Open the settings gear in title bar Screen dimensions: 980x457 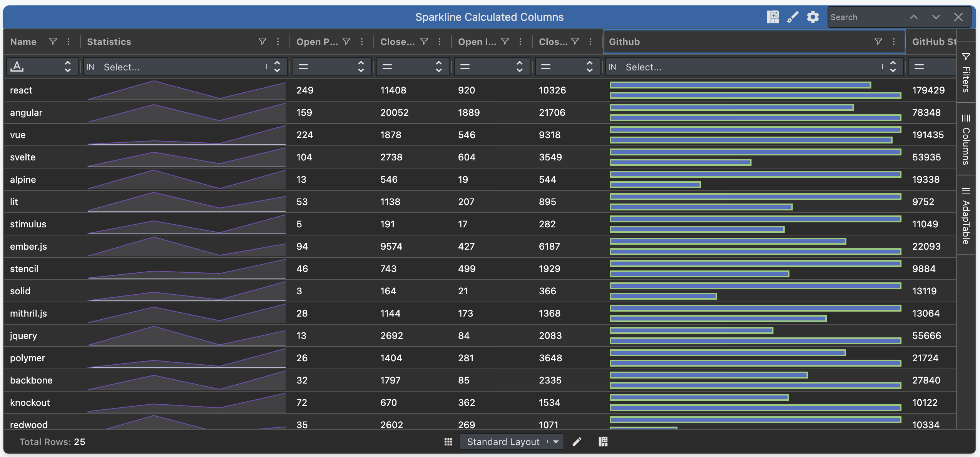[x=813, y=17]
